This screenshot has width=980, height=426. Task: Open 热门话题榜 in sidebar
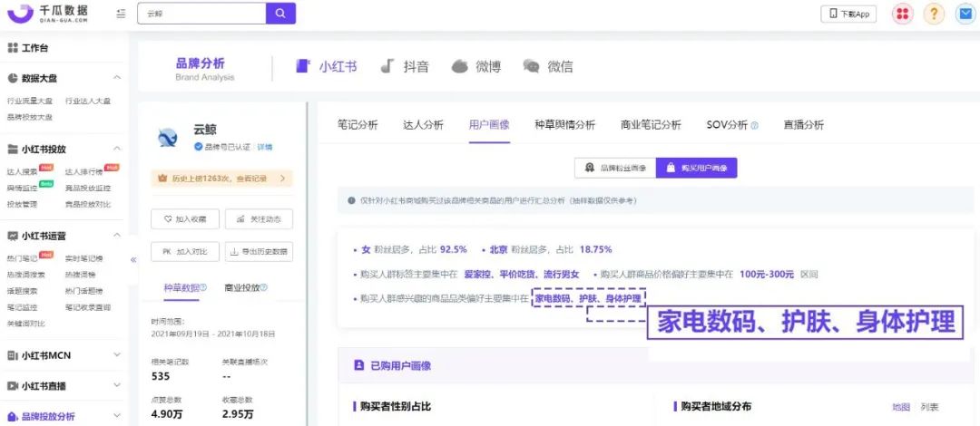click(x=83, y=290)
